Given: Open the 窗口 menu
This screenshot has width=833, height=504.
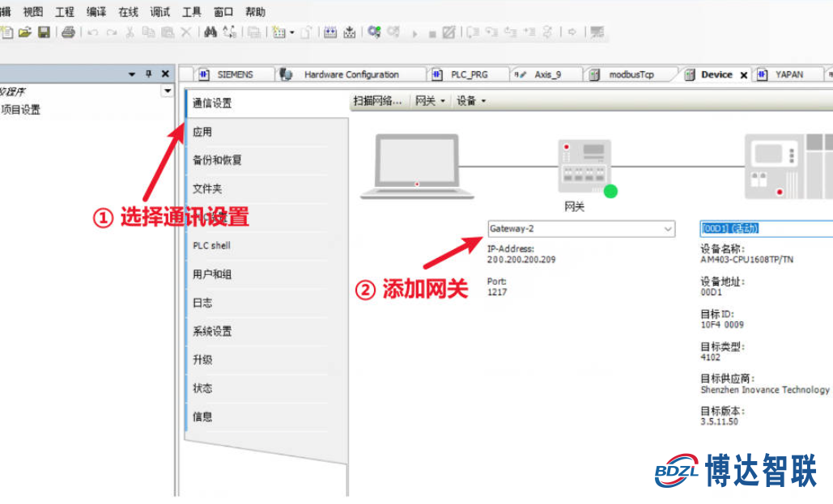Looking at the screenshot, I should [223, 11].
